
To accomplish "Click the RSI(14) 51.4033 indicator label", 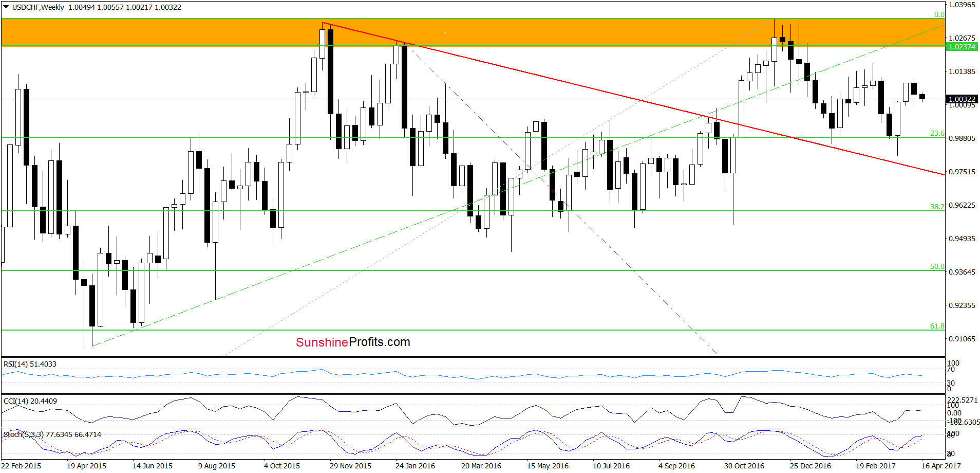I will click(30, 364).
